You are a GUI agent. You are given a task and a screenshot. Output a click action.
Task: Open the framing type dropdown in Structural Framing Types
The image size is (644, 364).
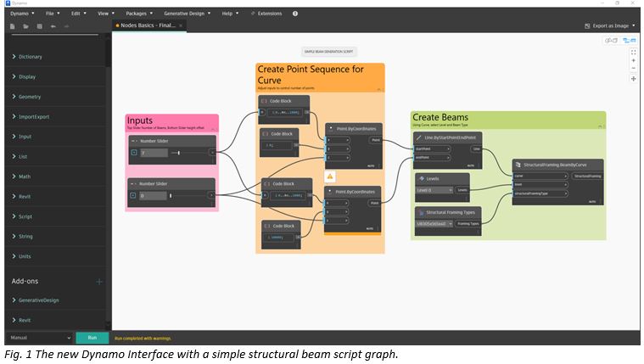coord(434,224)
